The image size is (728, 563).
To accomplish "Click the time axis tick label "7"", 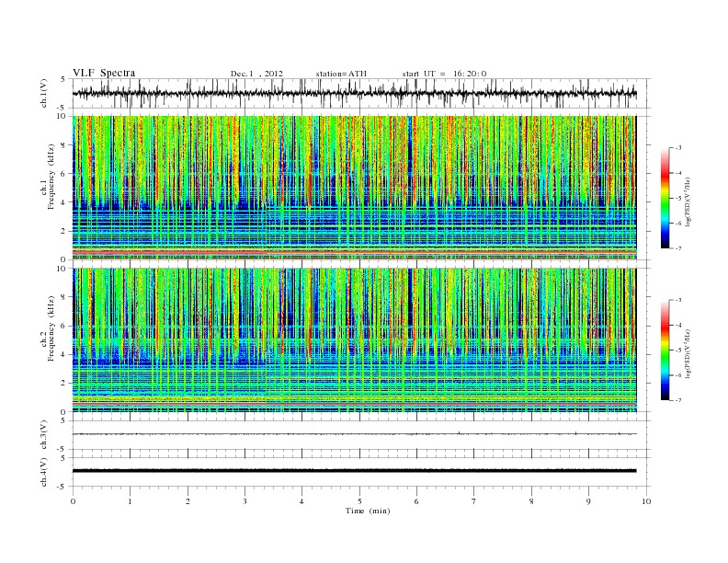I will [x=474, y=501].
